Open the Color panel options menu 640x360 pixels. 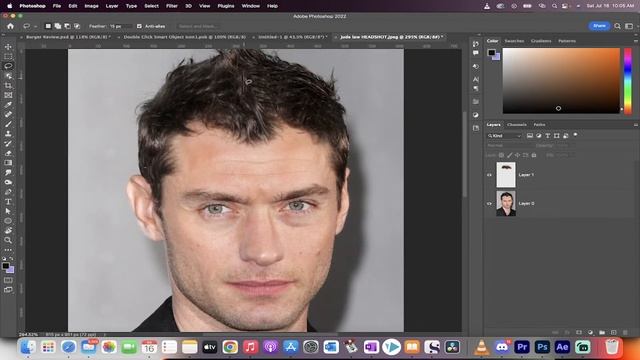(636, 41)
